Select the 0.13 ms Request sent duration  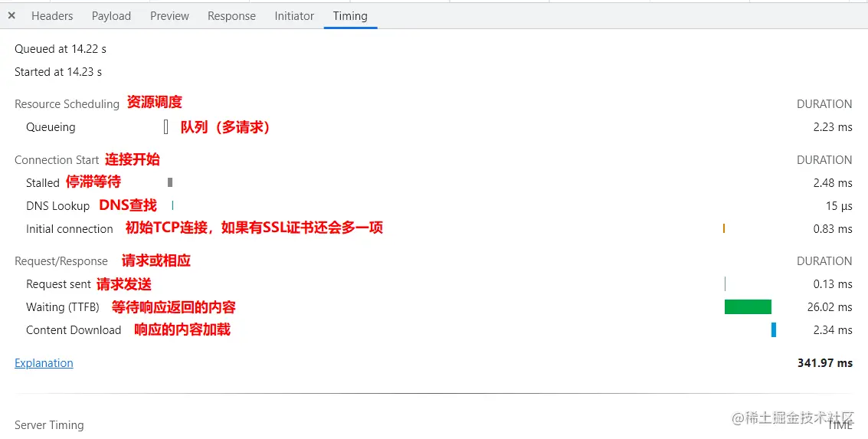(833, 284)
